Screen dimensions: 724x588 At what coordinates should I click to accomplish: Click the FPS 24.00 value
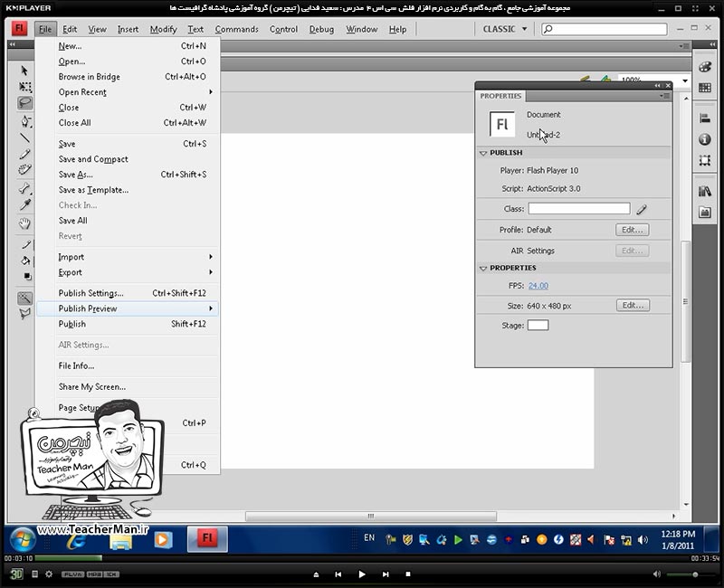(x=538, y=286)
